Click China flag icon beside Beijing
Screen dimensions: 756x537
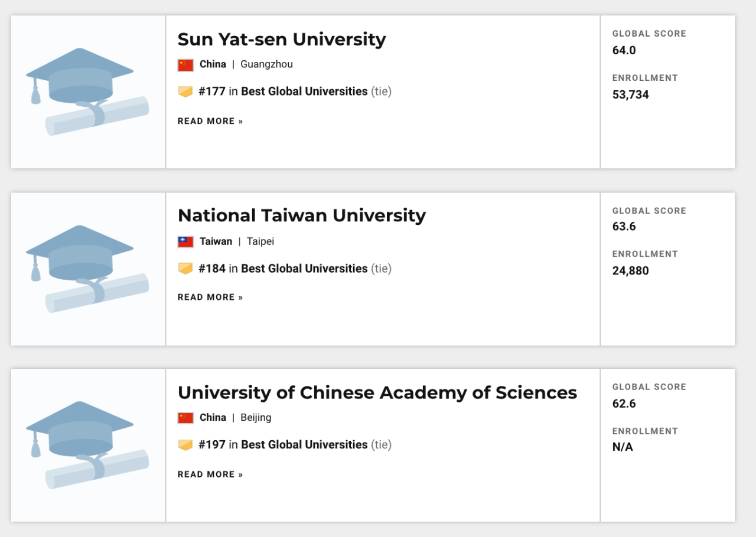pos(185,418)
